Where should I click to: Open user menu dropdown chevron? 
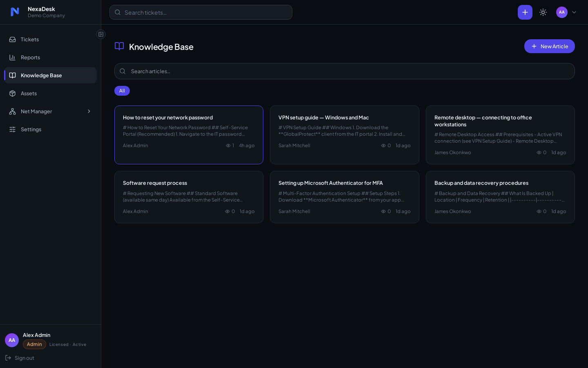(574, 12)
